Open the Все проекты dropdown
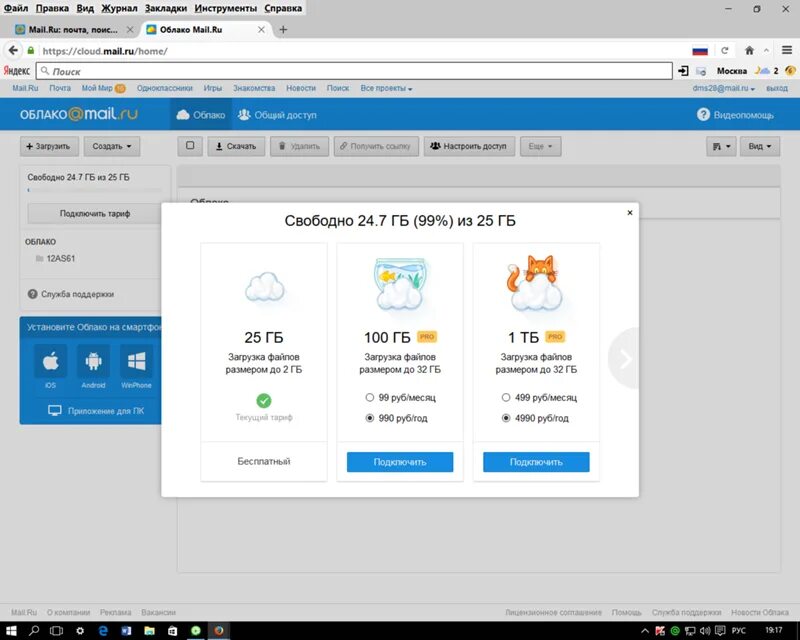Image resolution: width=800 pixels, height=640 pixels. click(386, 88)
